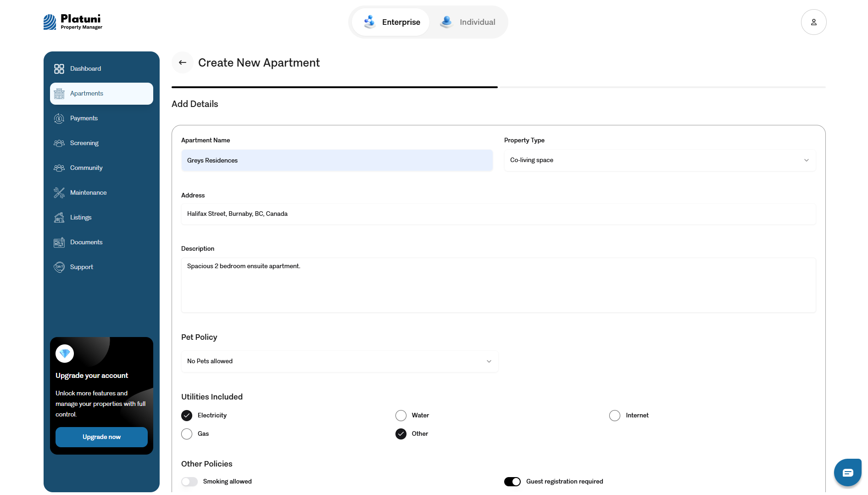The width and height of the screenshot is (868, 495).
Task: Click the Maintenance tools icon
Action: [x=59, y=193]
